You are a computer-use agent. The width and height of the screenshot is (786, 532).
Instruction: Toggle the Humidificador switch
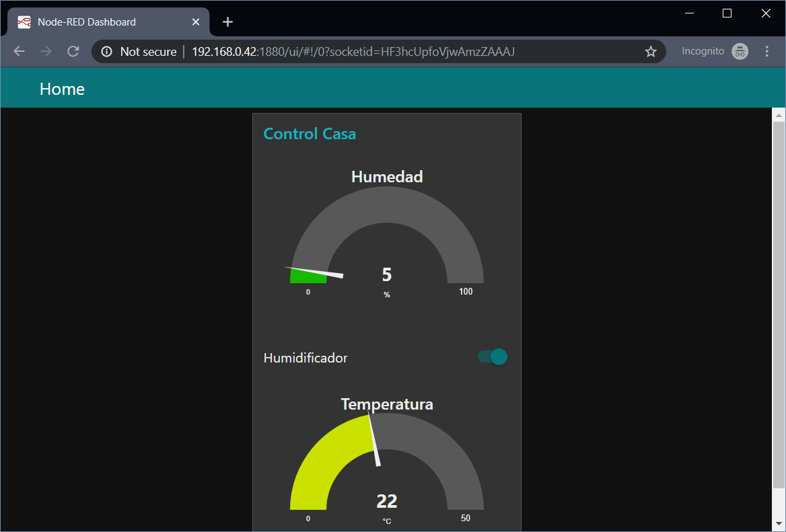(493, 356)
